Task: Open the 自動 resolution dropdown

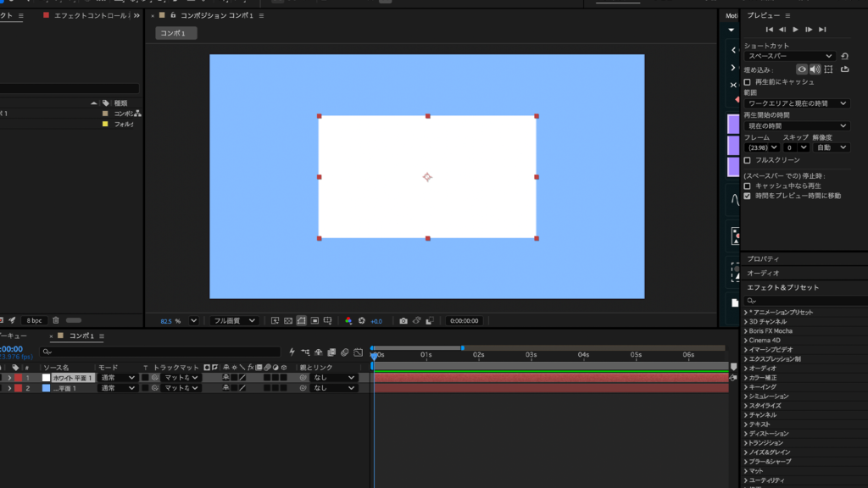Action: pyautogui.click(x=832, y=147)
